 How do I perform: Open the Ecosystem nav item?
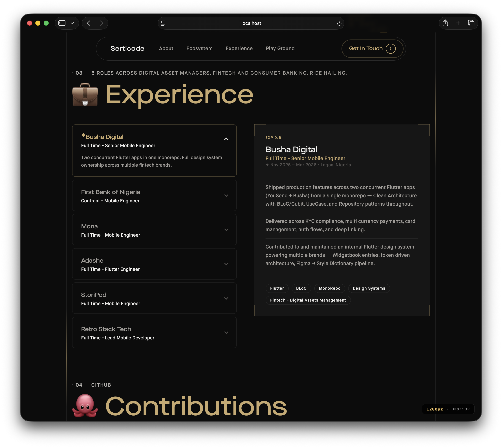tap(199, 49)
